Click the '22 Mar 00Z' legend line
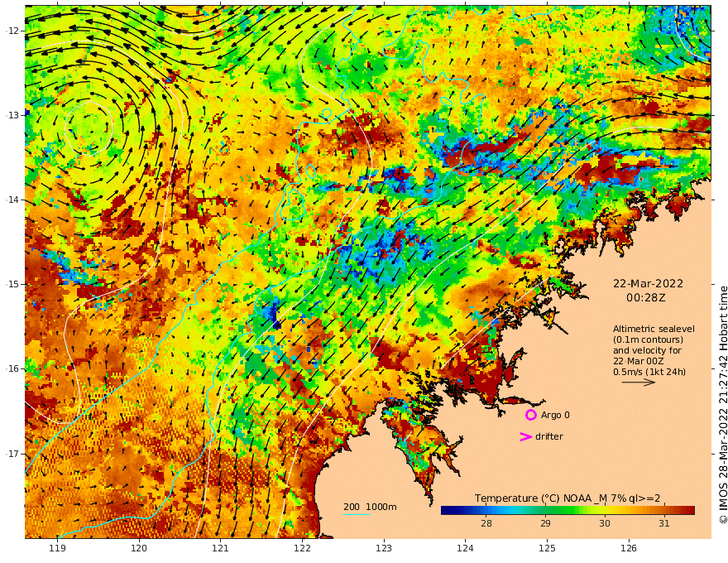 tap(638, 361)
